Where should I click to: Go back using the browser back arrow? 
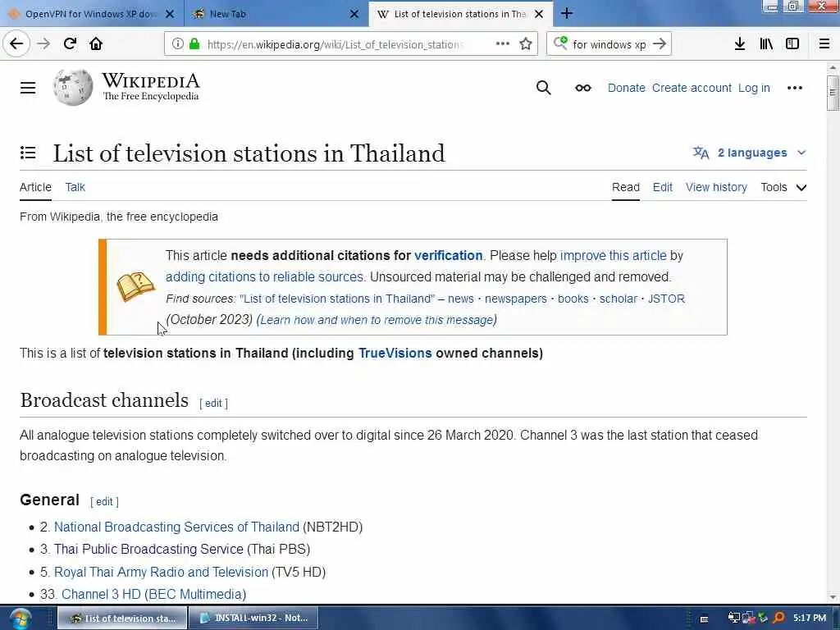16,43
